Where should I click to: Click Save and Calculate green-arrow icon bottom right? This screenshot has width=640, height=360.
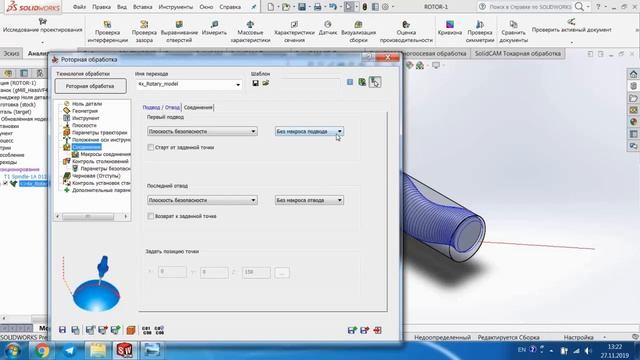tap(352, 330)
